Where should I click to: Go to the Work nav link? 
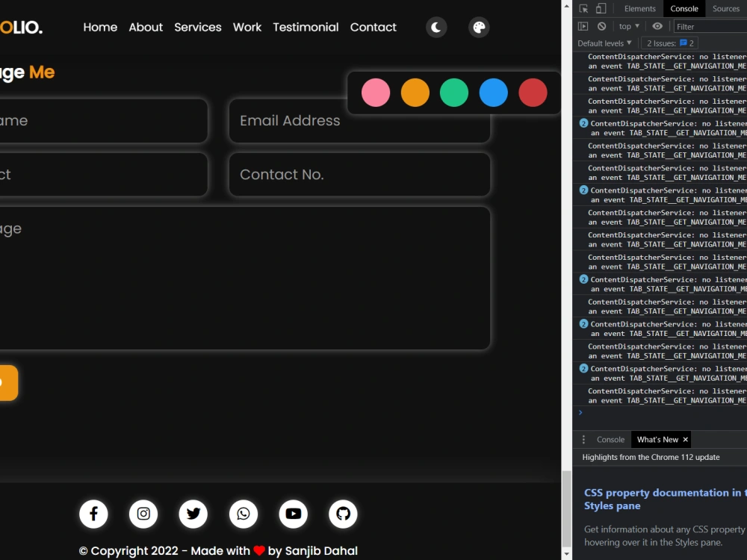(247, 27)
